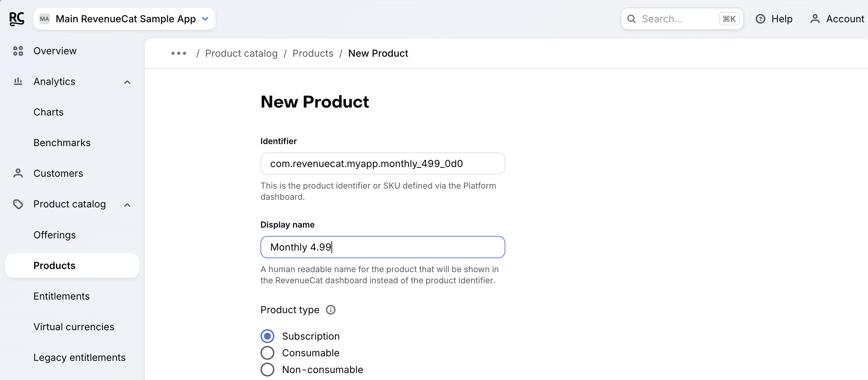Expand the breadcrumb ellipsis menu

point(179,53)
